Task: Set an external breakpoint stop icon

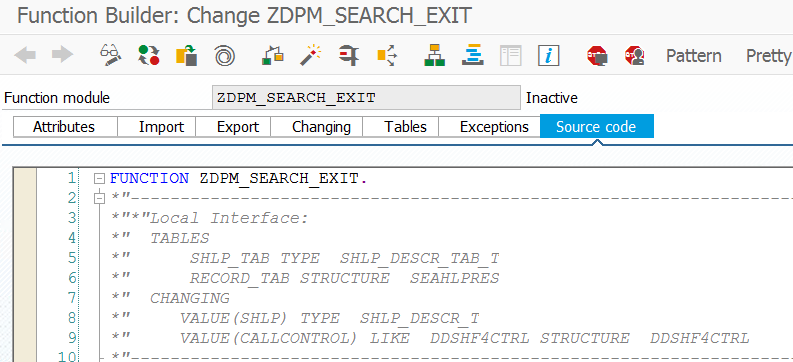Action: 635,55
